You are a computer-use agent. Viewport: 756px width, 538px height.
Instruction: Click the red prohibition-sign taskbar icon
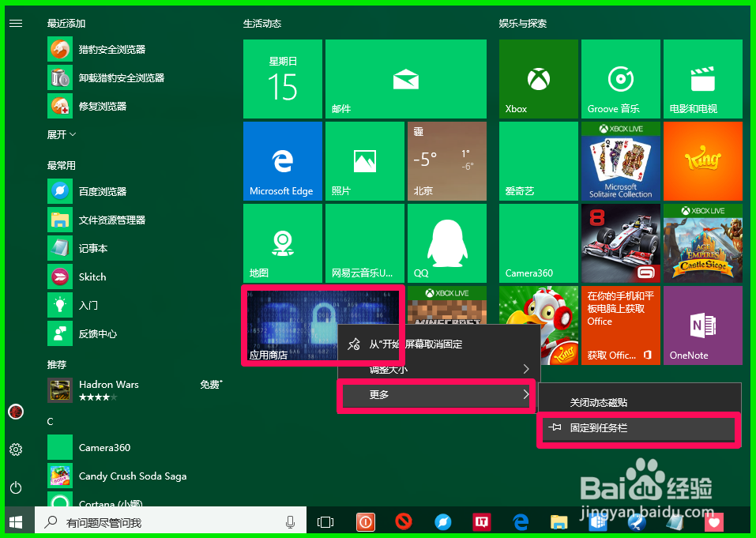pyautogui.click(x=404, y=521)
